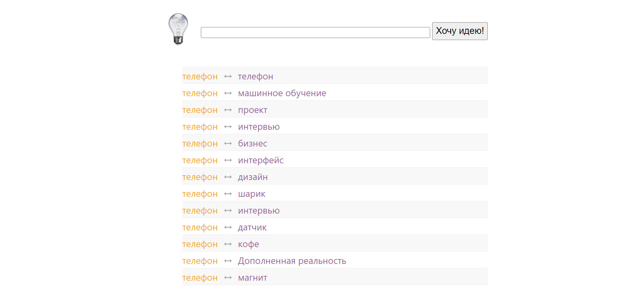Click the arrow icon in the "шарик" row
The width and height of the screenshot is (644, 294).
pos(228,194)
